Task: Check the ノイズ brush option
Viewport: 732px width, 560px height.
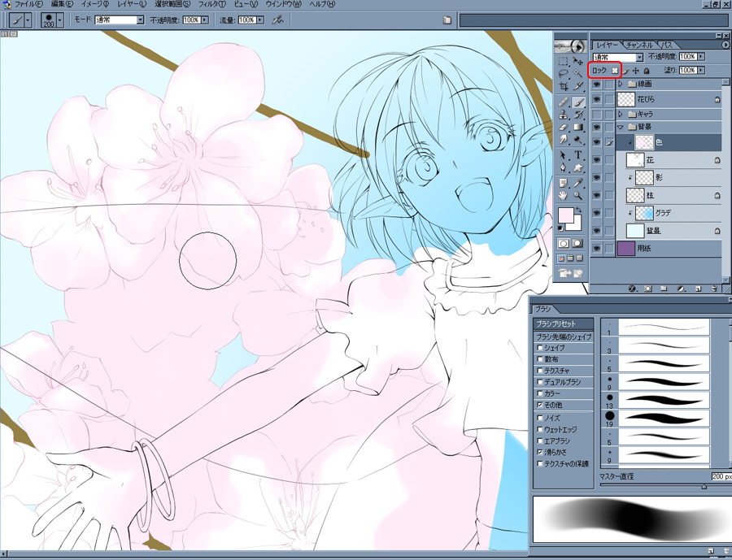Action: click(540, 417)
